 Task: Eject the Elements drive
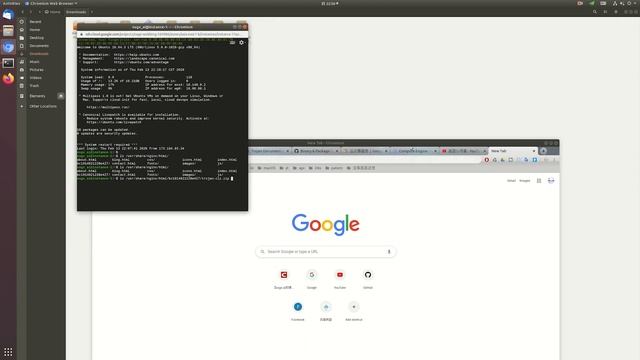[x=60, y=96]
